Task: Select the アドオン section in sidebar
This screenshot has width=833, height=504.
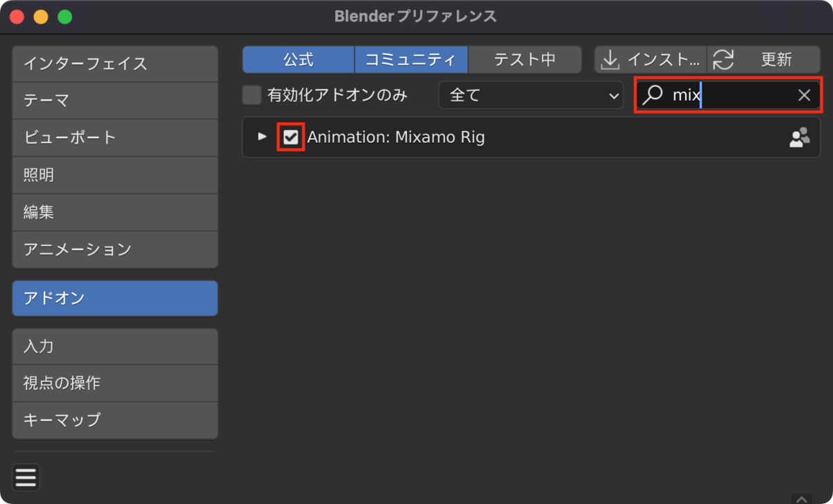Action: (115, 299)
